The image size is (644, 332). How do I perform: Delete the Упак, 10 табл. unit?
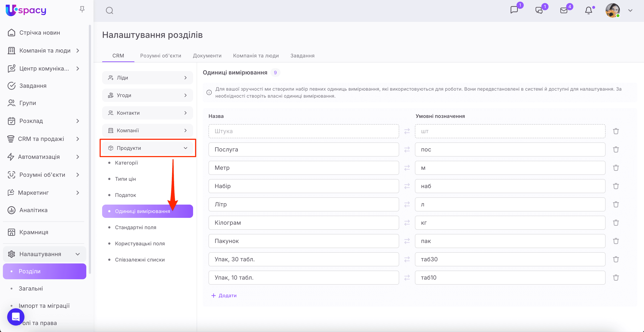616,278
